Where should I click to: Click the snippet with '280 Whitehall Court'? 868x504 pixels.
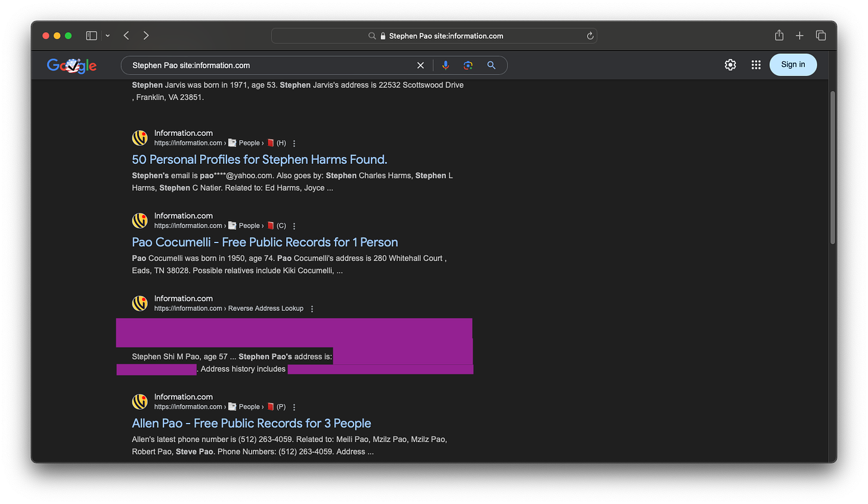pos(289,265)
